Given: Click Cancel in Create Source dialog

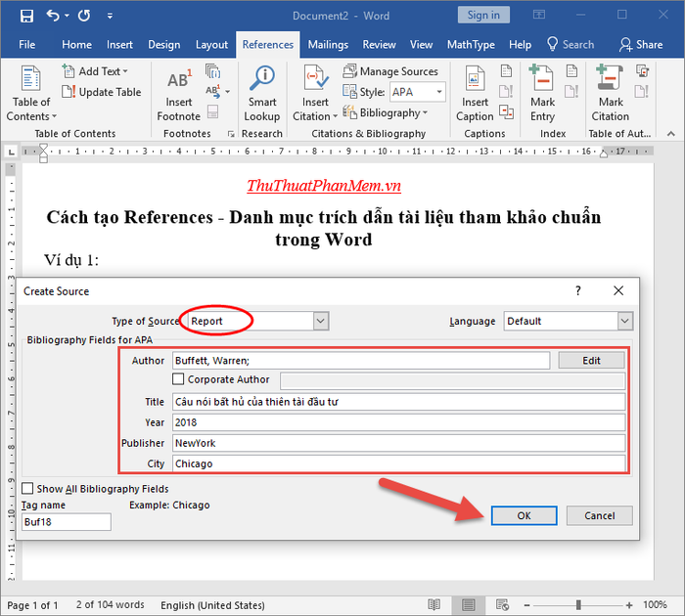Looking at the screenshot, I should pyautogui.click(x=599, y=515).
